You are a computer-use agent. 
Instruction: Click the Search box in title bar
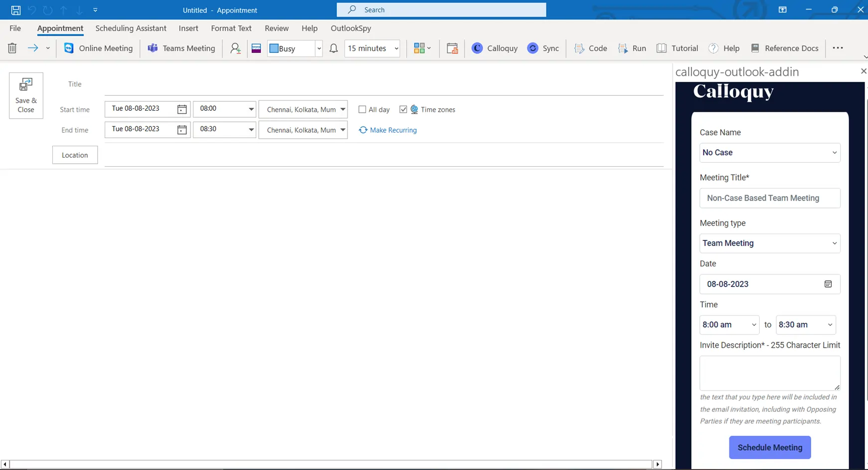coord(441,10)
